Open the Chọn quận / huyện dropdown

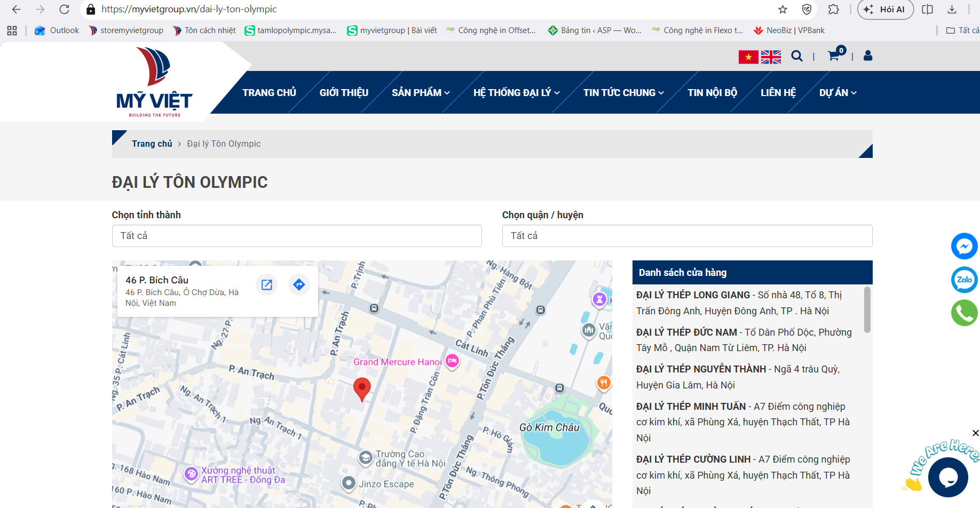point(687,236)
